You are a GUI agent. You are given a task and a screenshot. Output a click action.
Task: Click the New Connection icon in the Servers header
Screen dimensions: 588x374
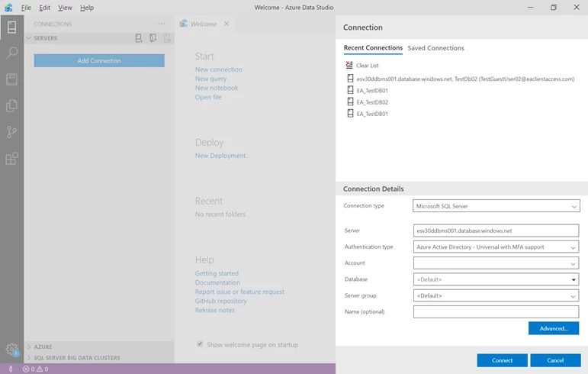click(139, 38)
